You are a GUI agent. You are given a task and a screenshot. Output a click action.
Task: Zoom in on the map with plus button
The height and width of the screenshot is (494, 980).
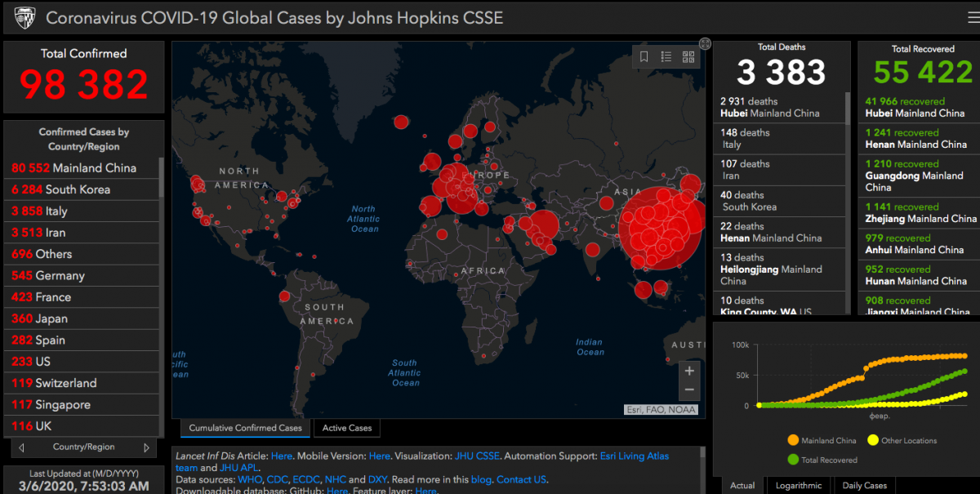coord(689,371)
